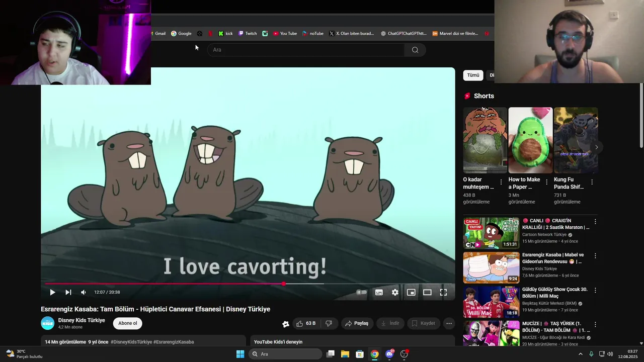Open Craig'in Krallığı live video thumbnail

(491, 233)
